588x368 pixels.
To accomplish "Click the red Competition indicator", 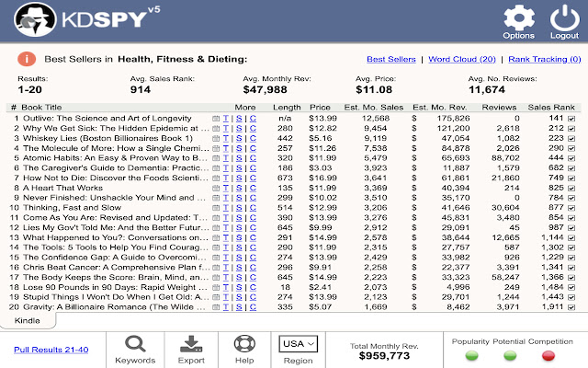I will [x=548, y=355].
